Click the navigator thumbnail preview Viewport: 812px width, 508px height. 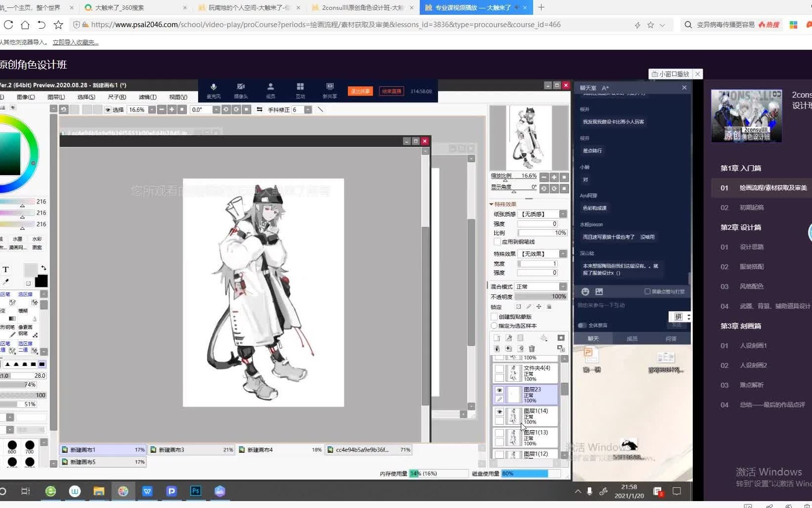click(x=529, y=138)
